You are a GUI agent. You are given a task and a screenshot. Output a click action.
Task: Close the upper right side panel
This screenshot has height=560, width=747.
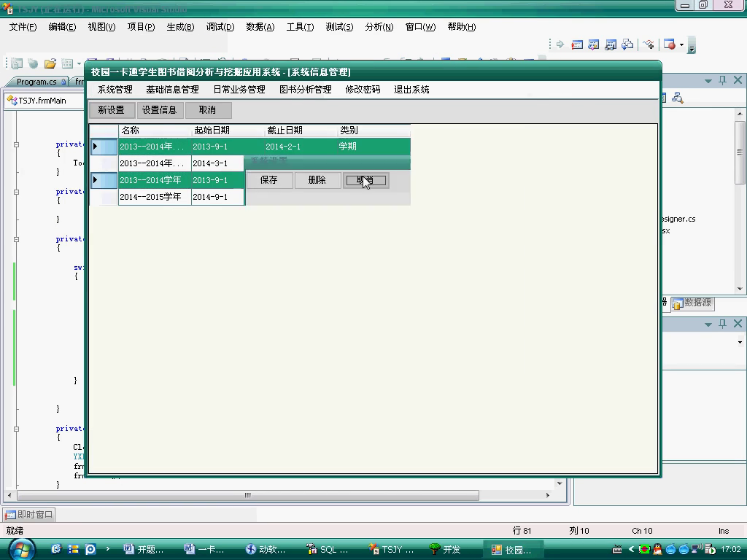[x=738, y=80]
